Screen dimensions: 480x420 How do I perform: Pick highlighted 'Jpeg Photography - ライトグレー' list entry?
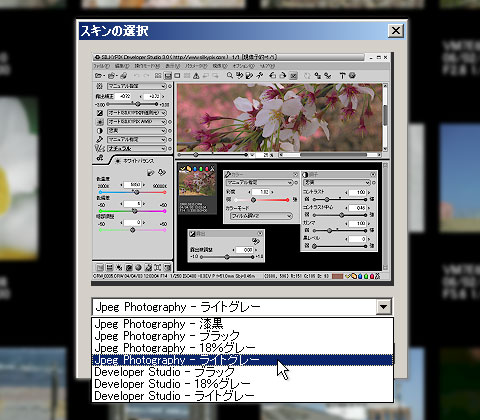coord(242,360)
